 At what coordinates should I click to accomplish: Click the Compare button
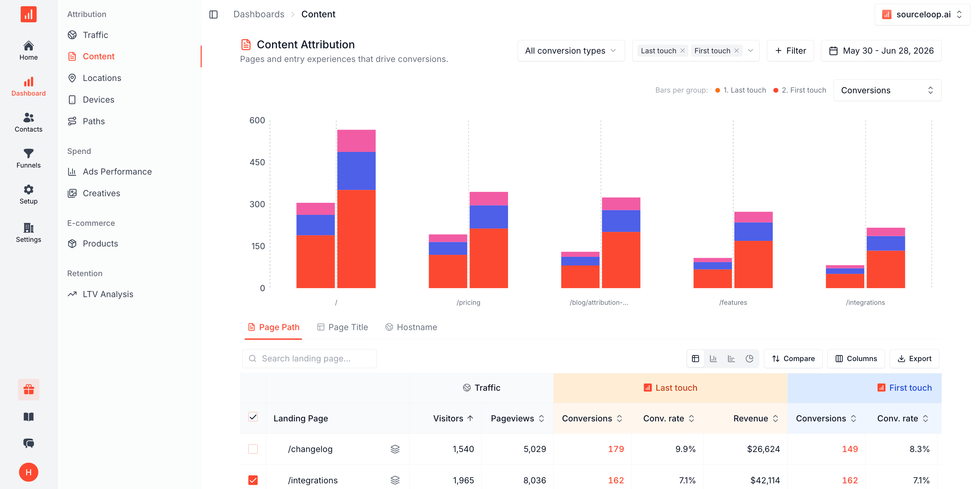tap(793, 358)
